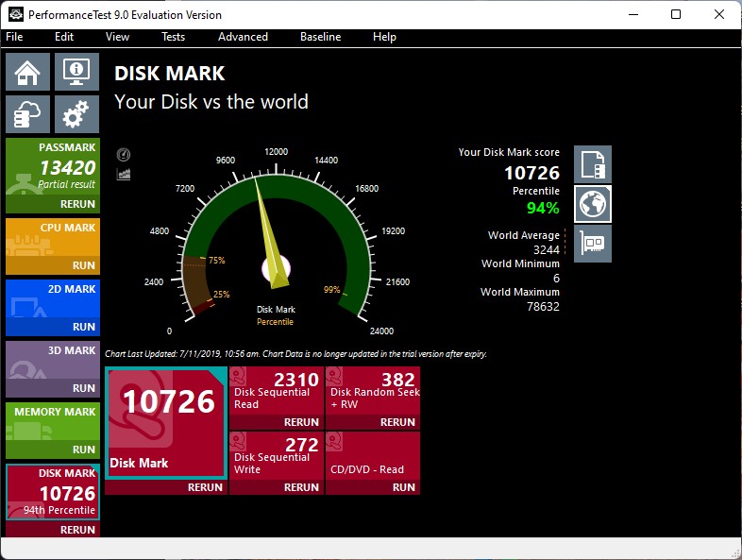Viewport: 742px width, 560px height.
Task: Open the settings gears icon
Action: point(76,114)
